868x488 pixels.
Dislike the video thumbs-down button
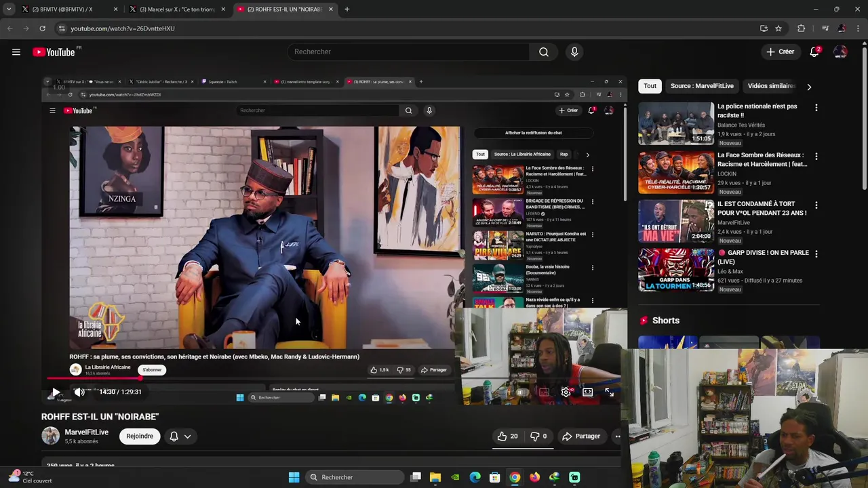click(x=538, y=436)
